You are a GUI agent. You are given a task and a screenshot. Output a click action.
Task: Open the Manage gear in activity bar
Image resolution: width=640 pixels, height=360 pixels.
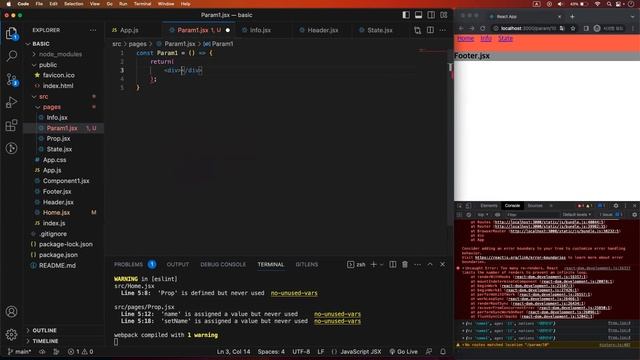coord(11,334)
